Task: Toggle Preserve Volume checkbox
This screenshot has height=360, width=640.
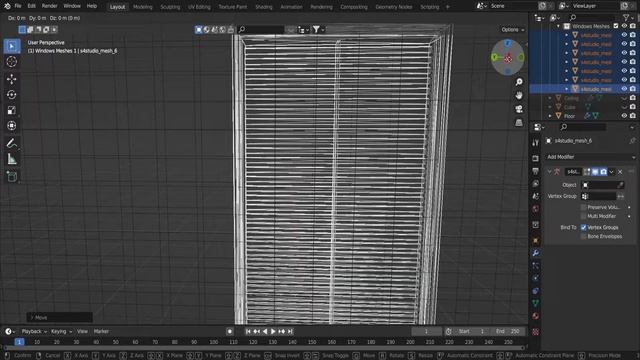Action: (x=583, y=207)
